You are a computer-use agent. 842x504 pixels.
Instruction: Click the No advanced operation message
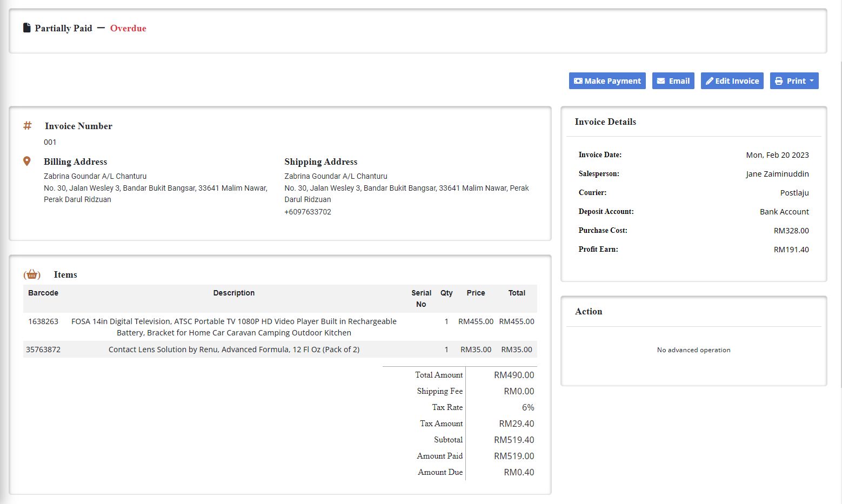click(693, 350)
